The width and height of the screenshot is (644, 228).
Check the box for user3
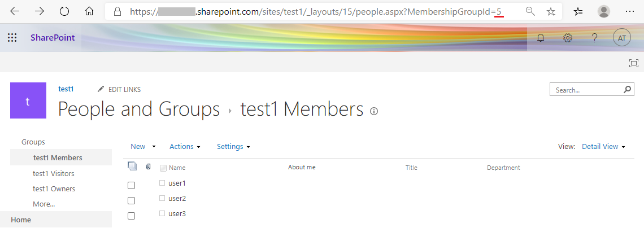coord(132,216)
